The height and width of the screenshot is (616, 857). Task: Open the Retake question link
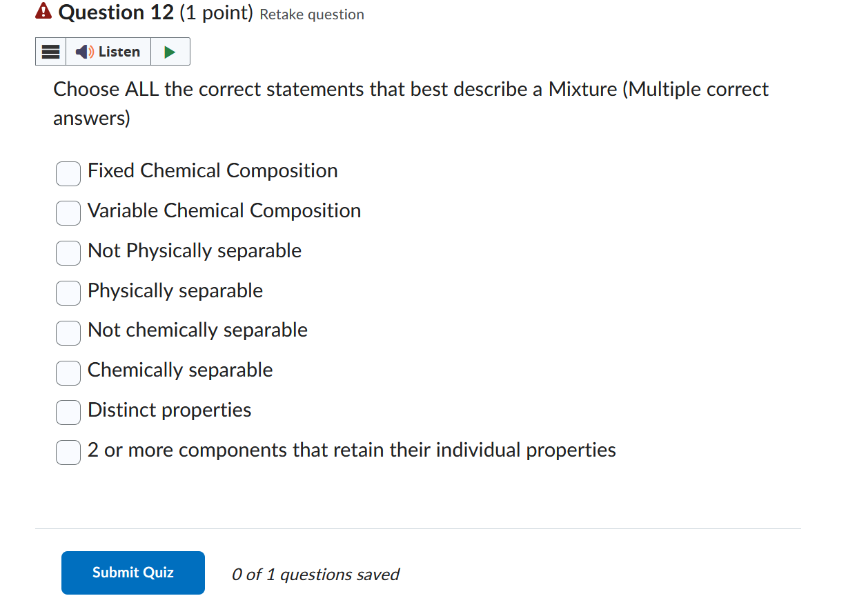pyautogui.click(x=311, y=14)
